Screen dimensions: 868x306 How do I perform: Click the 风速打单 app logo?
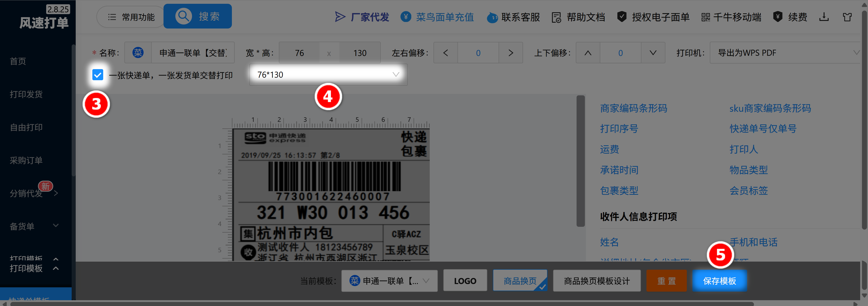(x=44, y=23)
